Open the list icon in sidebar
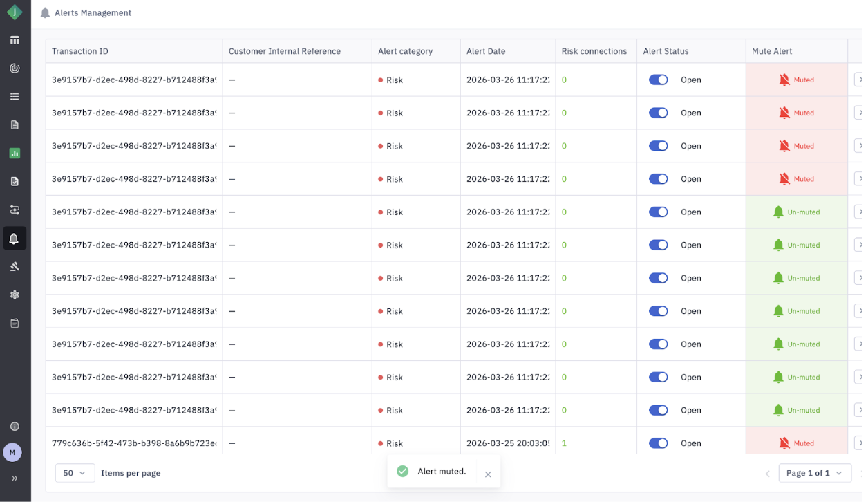Image resolution: width=868 pixels, height=502 pixels. click(15, 97)
